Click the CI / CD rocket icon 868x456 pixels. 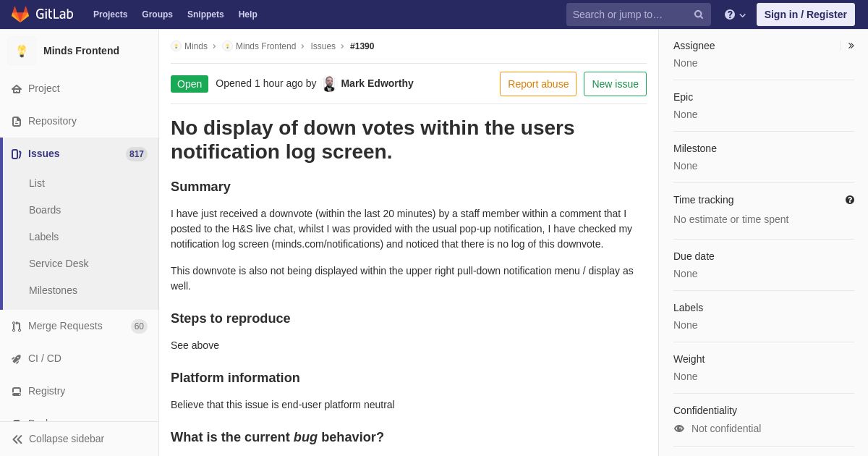(17, 359)
